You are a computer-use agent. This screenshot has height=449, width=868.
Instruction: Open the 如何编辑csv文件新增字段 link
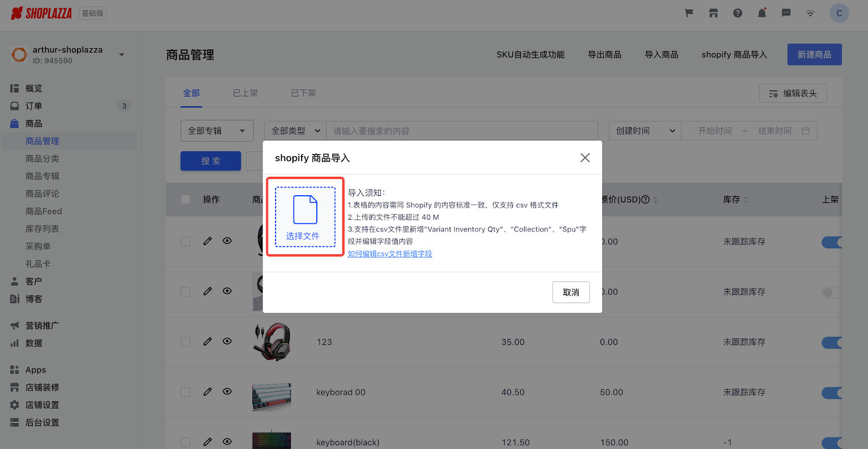point(390,254)
